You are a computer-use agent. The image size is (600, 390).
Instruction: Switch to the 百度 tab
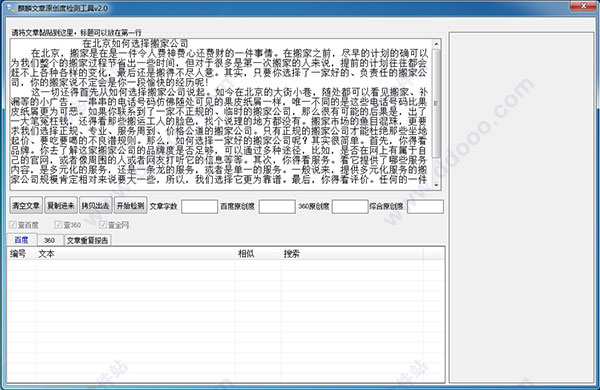22,240
